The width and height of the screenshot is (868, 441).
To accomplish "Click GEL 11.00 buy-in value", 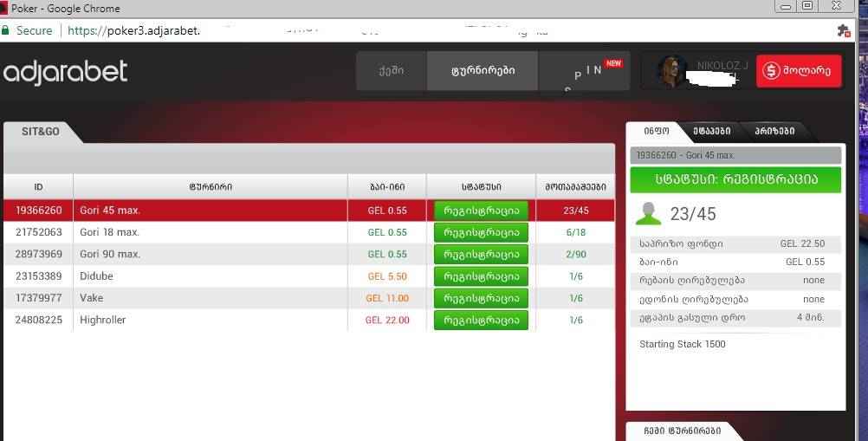I will 387,298.
